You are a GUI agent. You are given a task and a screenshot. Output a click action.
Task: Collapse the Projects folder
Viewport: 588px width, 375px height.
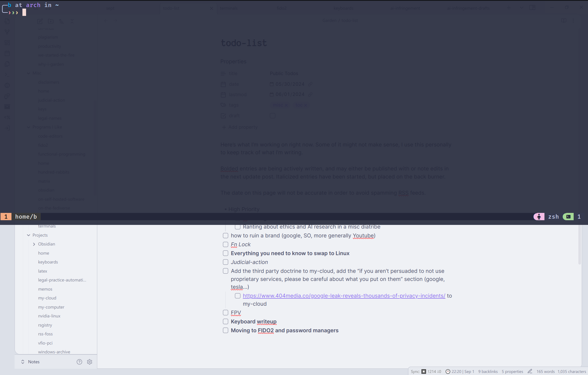coord(29,235)
